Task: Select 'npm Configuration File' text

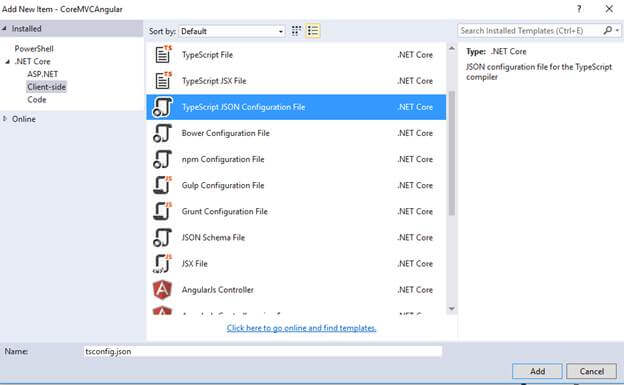Action: pos(223,159)
